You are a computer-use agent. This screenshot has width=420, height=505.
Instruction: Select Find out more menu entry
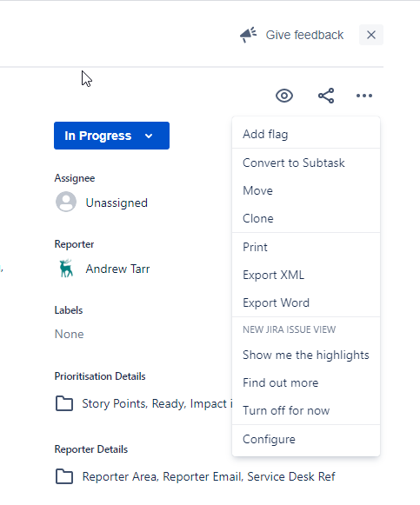pos(306,382)
